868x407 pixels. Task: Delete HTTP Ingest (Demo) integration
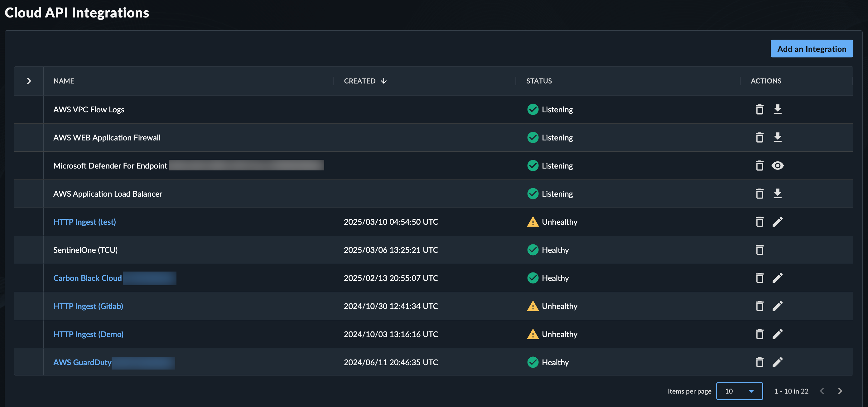(x=759, y=334)
